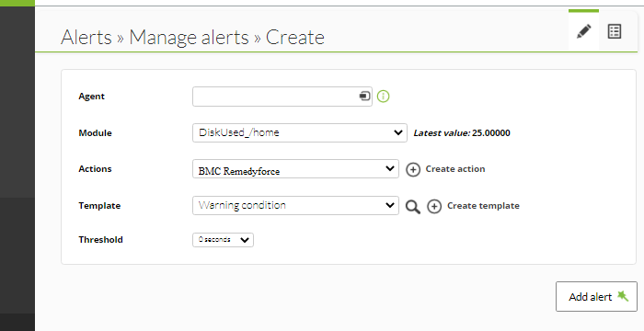Image resolution: width=644 pixels, height=331 pixels.
Task: Open the Threshold 0 seconds dropdown
Action: coord(223,240)
